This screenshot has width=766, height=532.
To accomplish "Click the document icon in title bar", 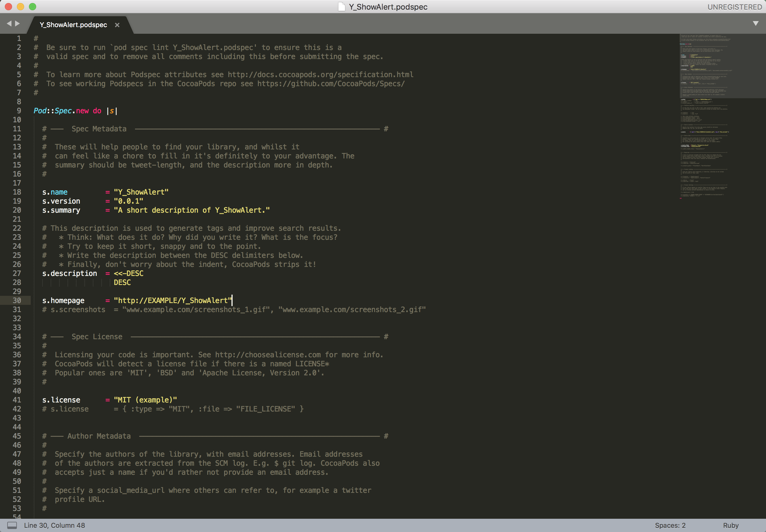I will tap(341, 7).
